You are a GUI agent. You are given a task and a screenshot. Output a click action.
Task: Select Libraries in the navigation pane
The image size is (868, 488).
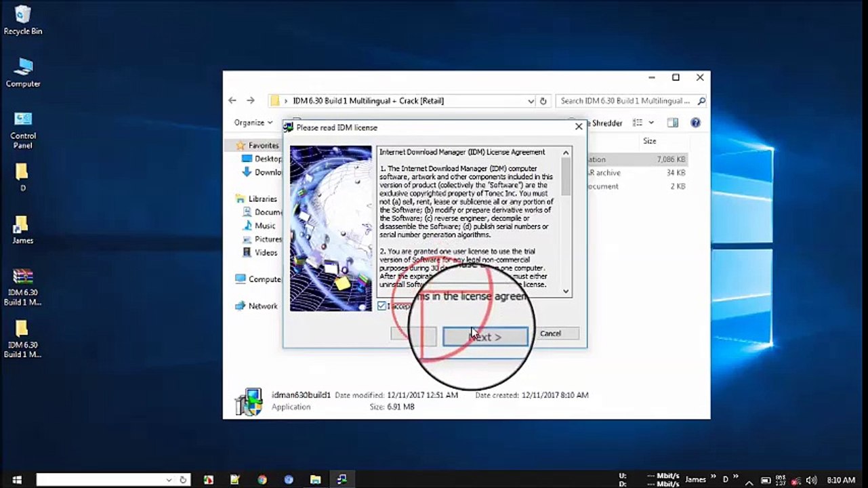(257, 199)
